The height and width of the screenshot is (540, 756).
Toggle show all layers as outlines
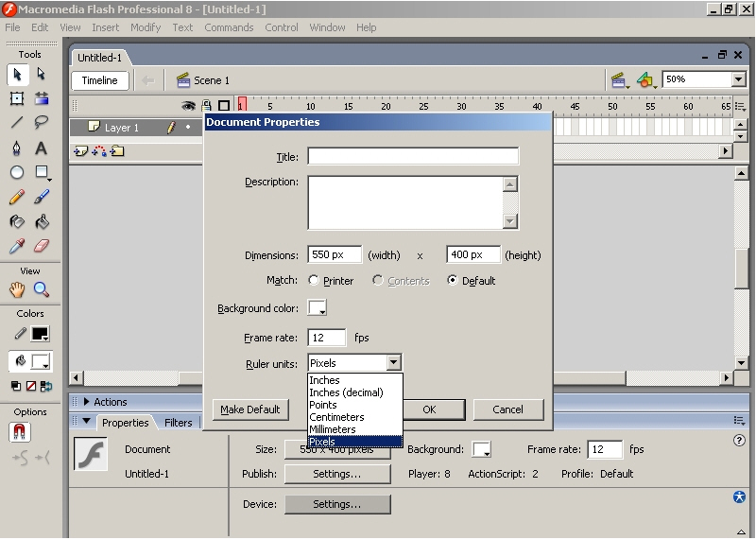[224, 105]
